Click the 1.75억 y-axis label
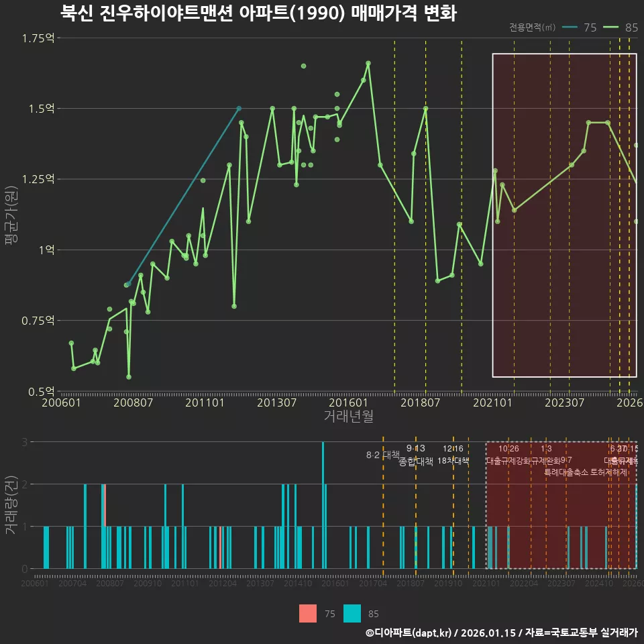Screen dimensions: 644x644 pos(38,38)
